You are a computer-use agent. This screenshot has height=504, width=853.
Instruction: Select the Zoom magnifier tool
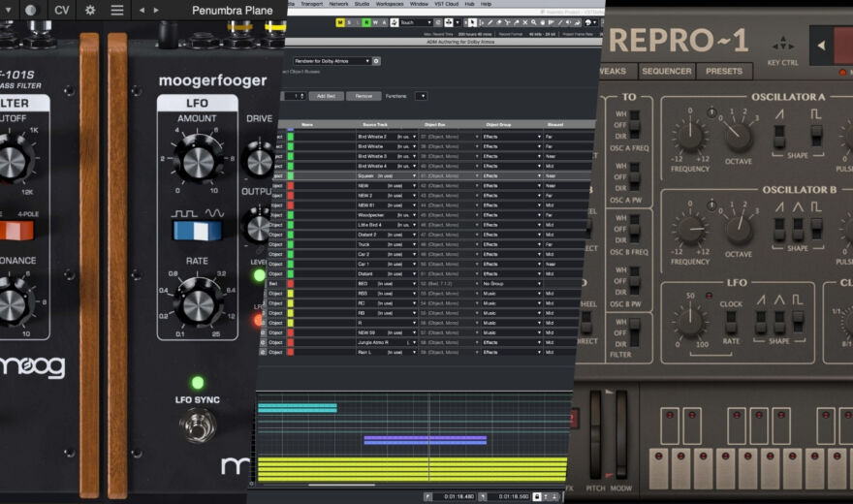click(534, 22)
